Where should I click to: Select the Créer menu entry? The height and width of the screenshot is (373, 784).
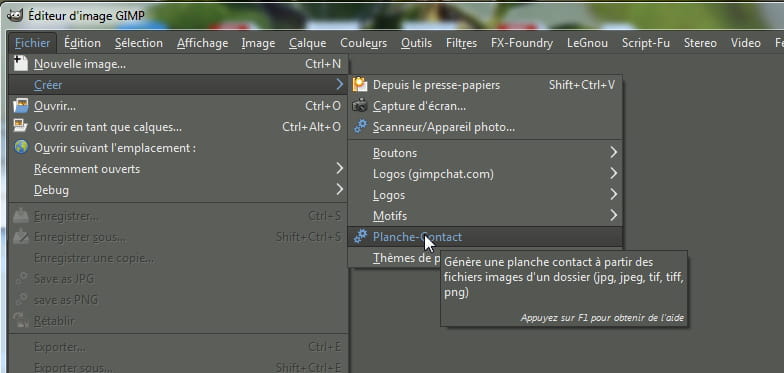pos(178,84)
